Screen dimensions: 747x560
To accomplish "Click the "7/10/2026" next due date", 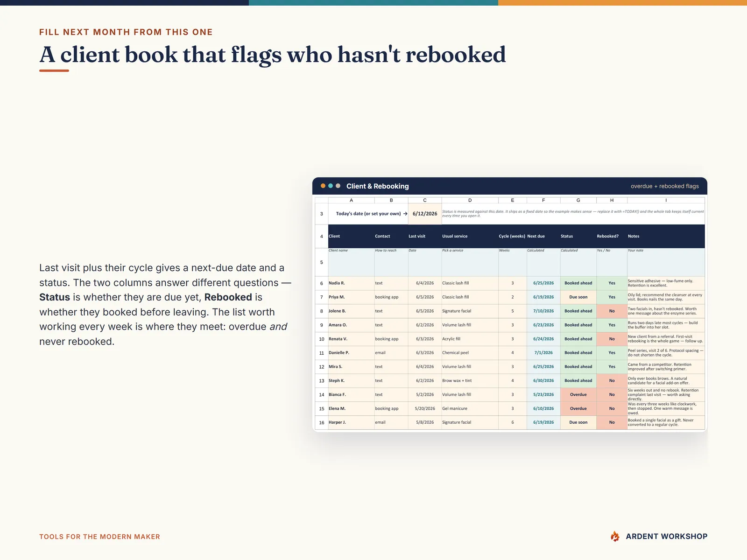I will [543, 311].
